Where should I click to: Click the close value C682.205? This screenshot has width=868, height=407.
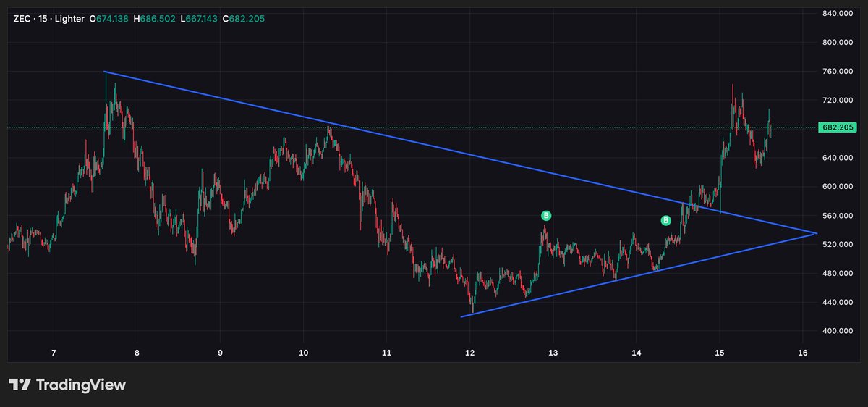point(243,18)
